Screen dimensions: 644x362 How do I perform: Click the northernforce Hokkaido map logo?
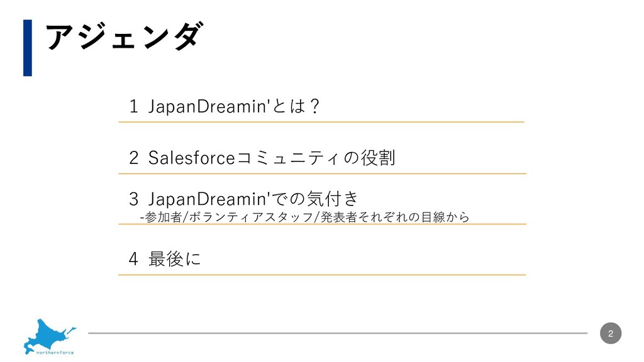click(x=50, y=337)
